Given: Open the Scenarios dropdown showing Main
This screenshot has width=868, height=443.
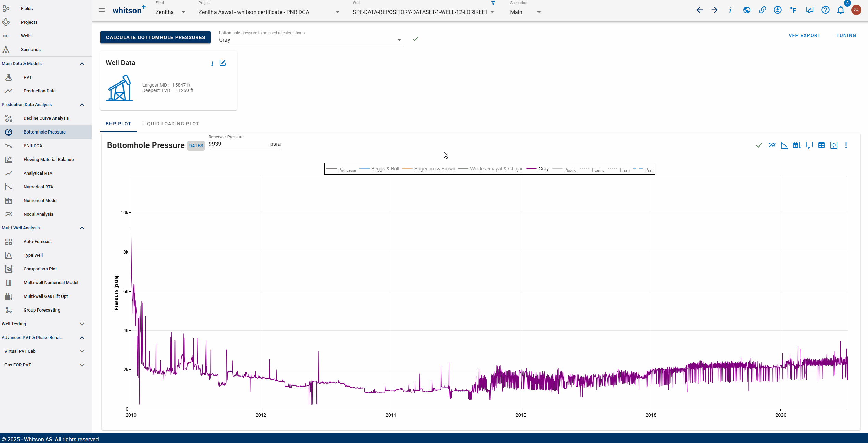Looking at the screenshot, I should coord(525,12).
